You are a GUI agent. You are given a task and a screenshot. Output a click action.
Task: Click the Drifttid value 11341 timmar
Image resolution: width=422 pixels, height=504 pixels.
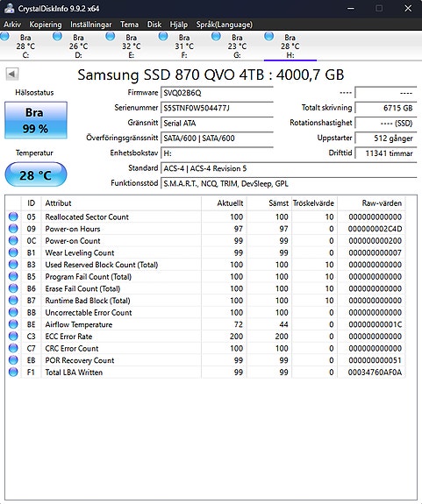[386, 153]
